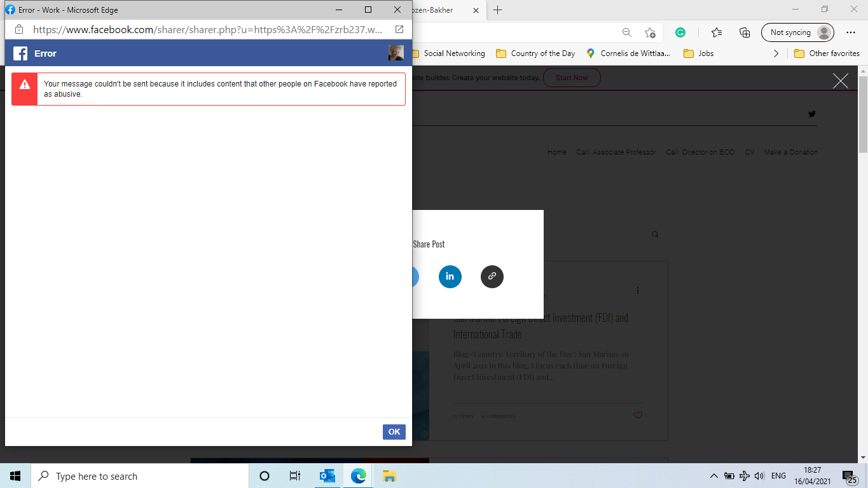This screenshot has width=868, height=488.
Task: Share post via LinkedIn icon
Action: click(x=450, y=276)
